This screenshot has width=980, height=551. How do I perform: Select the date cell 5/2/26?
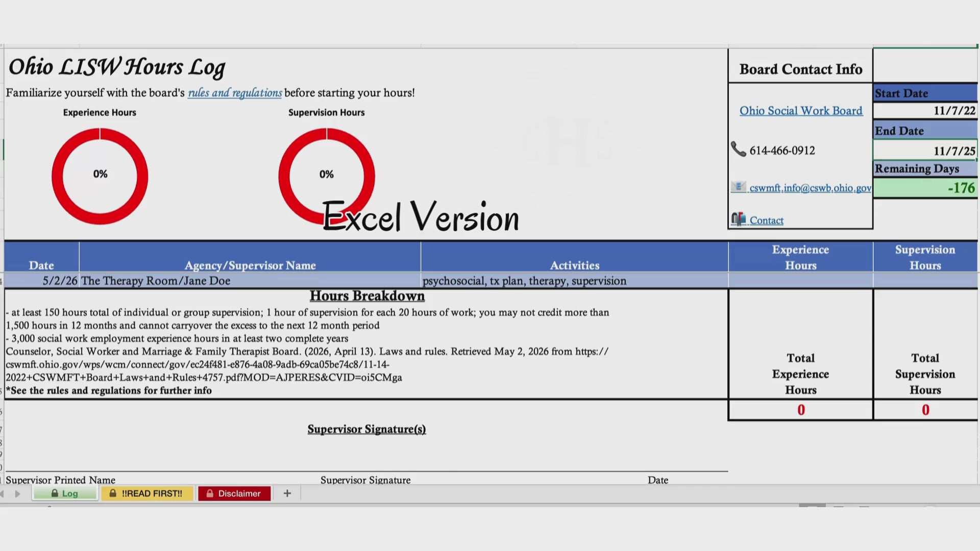click(42, 281)
